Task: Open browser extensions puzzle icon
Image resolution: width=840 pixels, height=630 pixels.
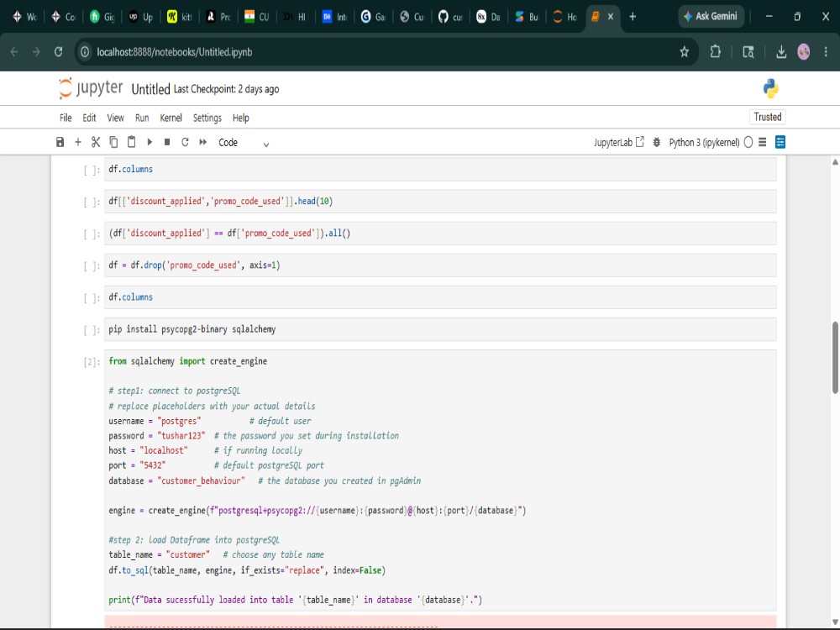Action: click(715, 52)
